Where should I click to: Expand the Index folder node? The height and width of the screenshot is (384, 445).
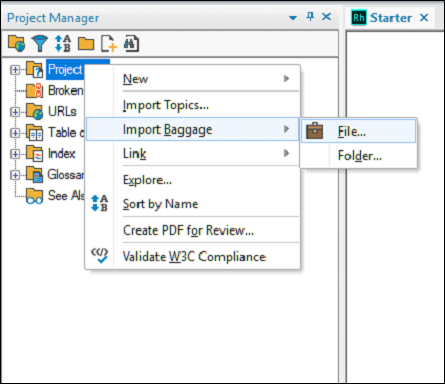click(15, 154)
